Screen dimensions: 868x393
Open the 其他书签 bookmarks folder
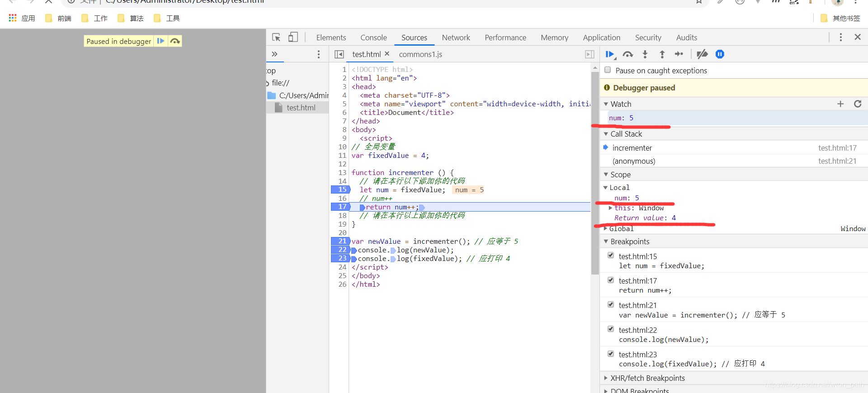840,18
